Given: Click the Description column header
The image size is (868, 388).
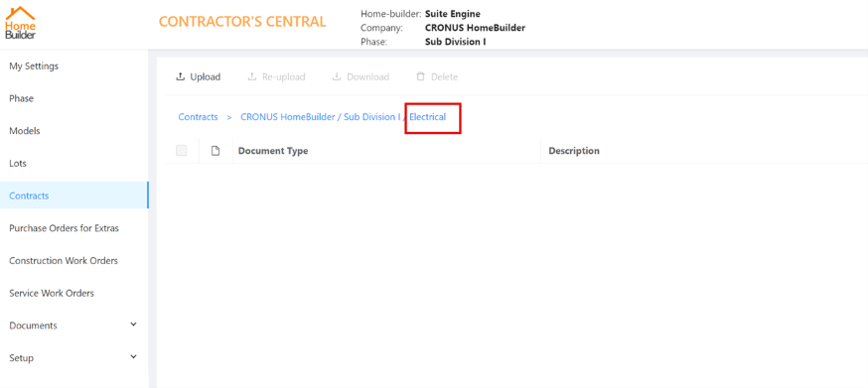Looking at the screenshot, I should pyautogui.click(x=574, y=151).
